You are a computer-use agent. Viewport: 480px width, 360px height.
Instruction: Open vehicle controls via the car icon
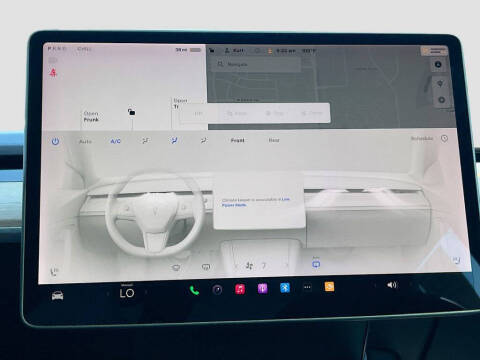tap(57, 295)
